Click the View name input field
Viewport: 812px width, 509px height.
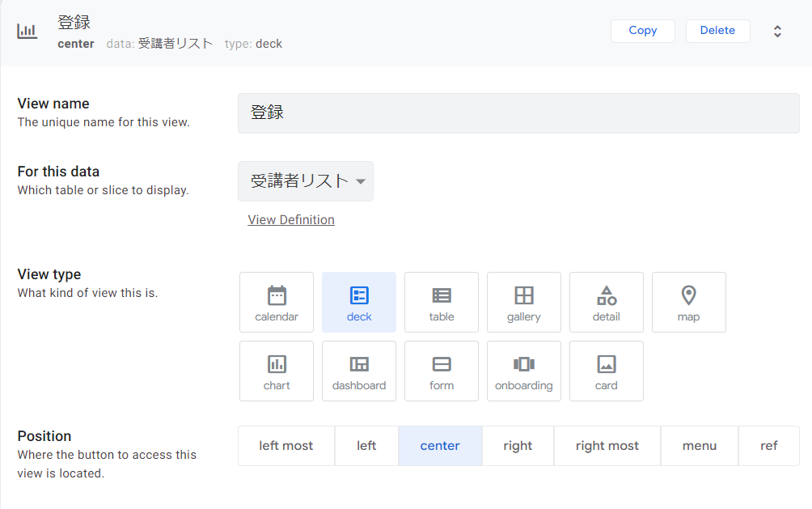point(518,112)
